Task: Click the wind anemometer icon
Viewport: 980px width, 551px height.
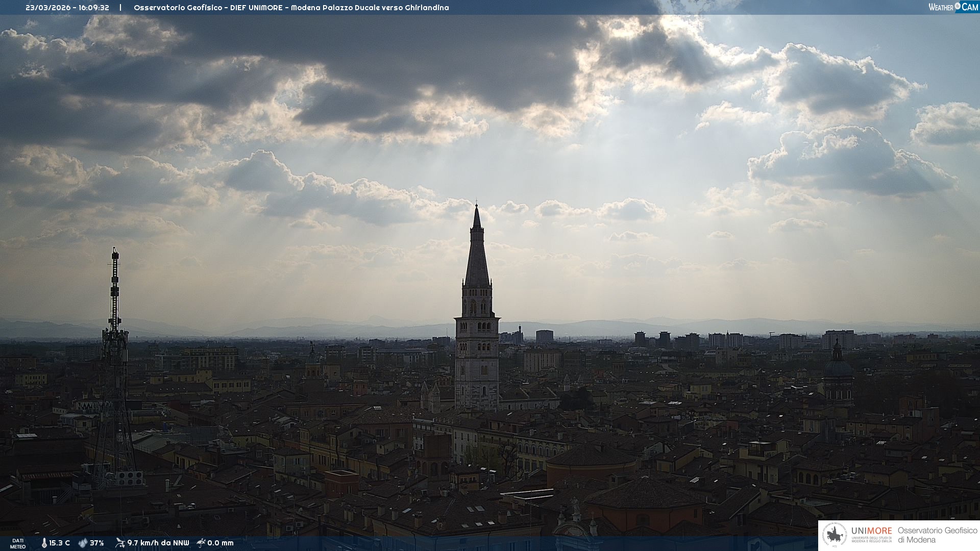Action: [120, 543]
